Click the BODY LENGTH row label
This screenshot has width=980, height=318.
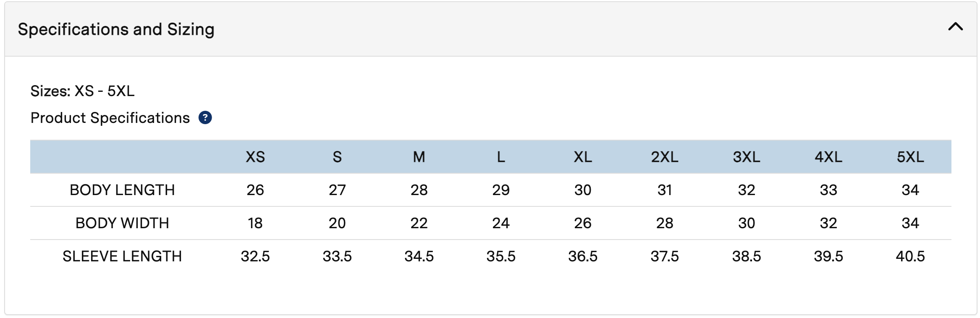(x=122, y=190)
